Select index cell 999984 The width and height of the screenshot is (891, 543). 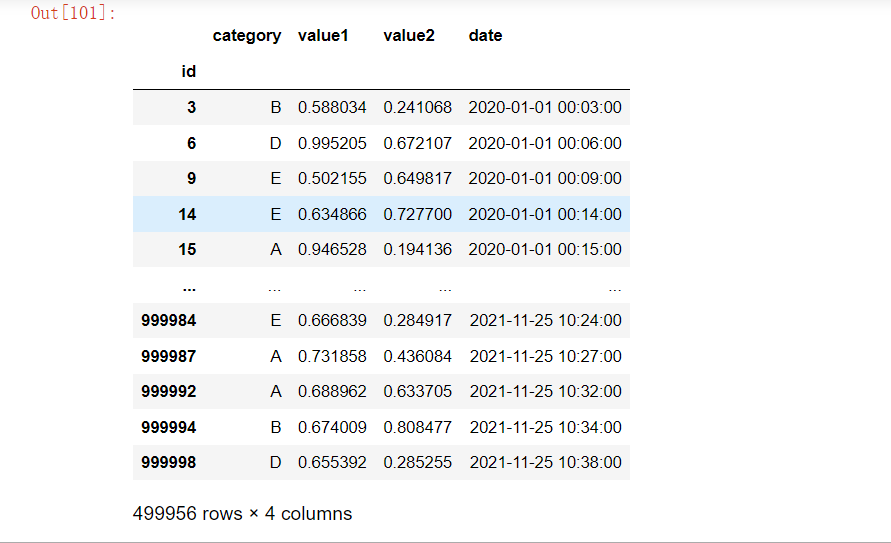coord(169,320)
